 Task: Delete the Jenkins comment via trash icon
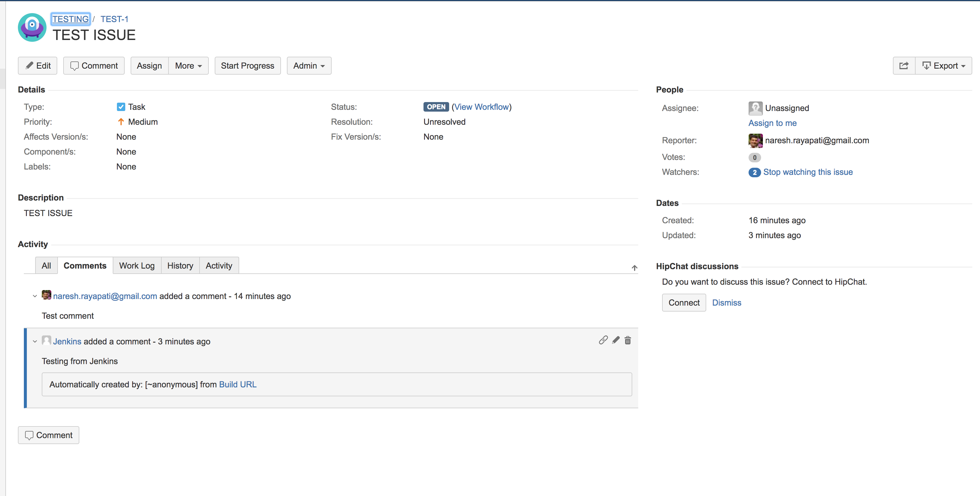[x=628, y=340]
